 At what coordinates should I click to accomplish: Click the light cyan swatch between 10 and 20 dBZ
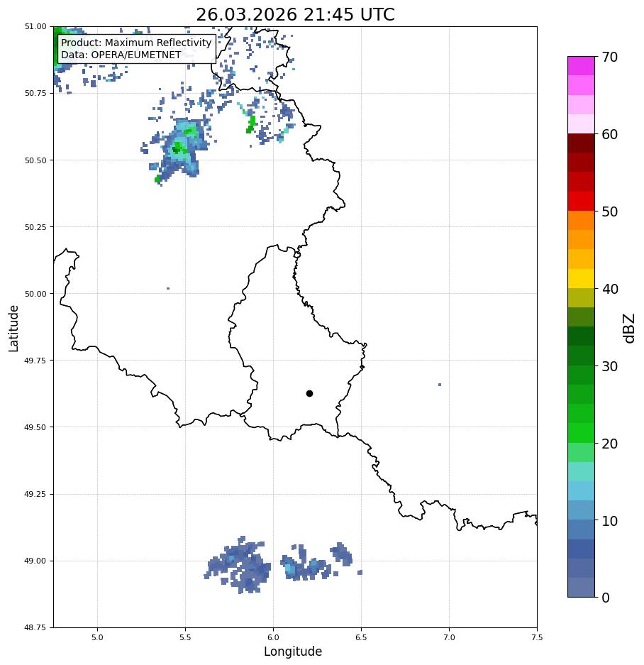[582, 490]
